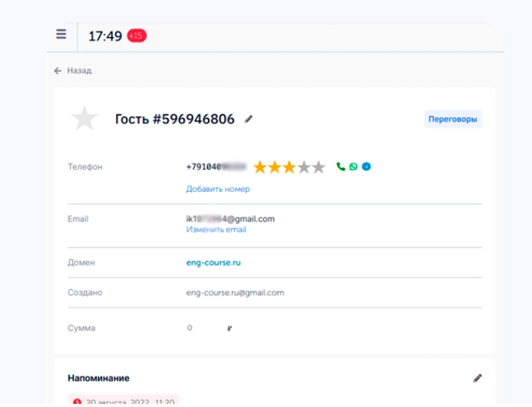Click the Изменить email link
The image size is (532, 407).
click(216, 230)
